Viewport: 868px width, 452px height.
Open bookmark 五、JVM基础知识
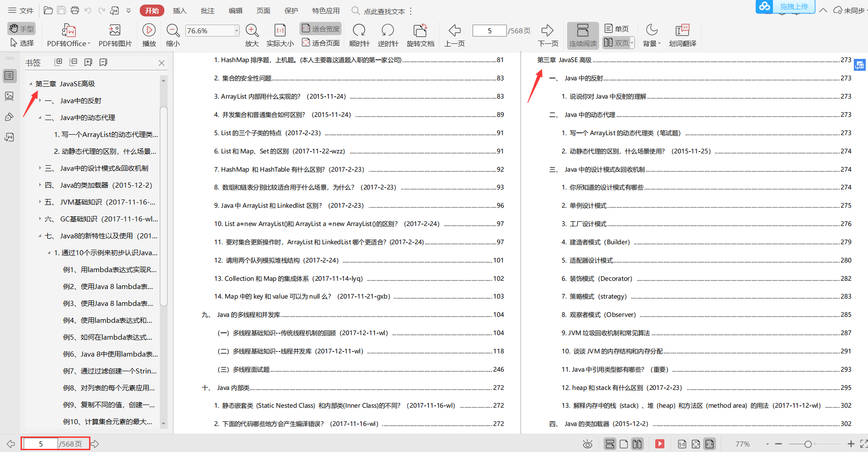100,202
